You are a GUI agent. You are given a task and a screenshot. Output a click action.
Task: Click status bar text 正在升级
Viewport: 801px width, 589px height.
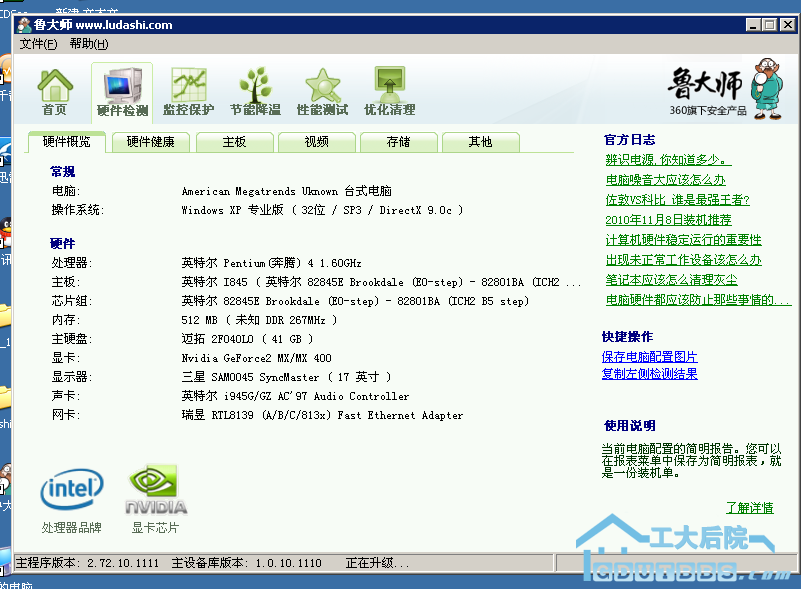pos(378,563)
